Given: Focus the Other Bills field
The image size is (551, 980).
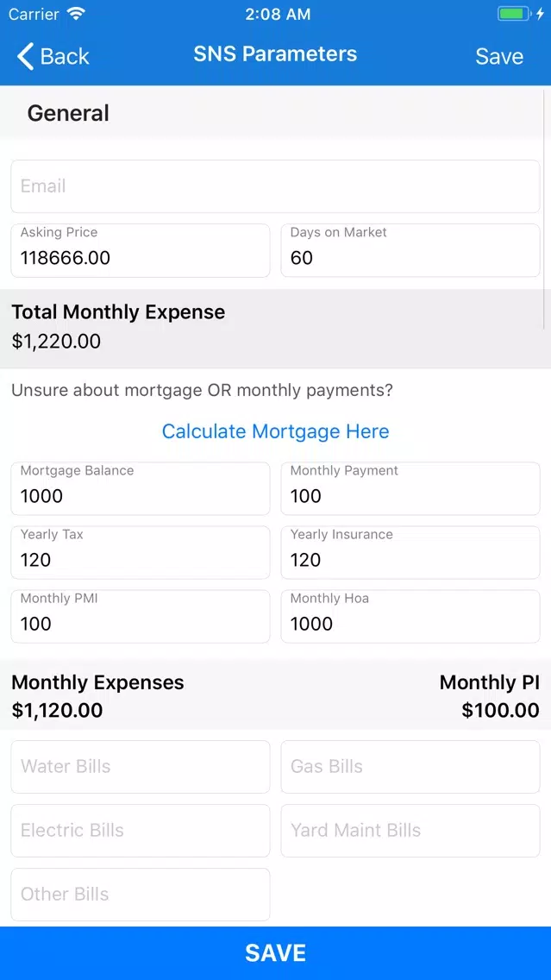Looking at the screenshot, I should (141, 895).
